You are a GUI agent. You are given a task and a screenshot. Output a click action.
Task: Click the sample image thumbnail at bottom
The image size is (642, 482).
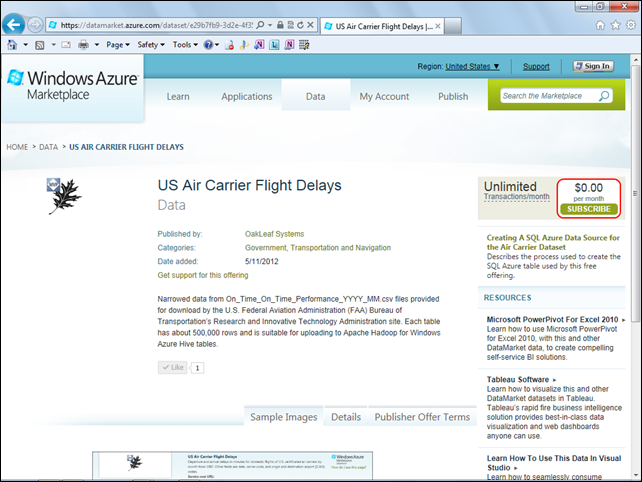(233, 466)
